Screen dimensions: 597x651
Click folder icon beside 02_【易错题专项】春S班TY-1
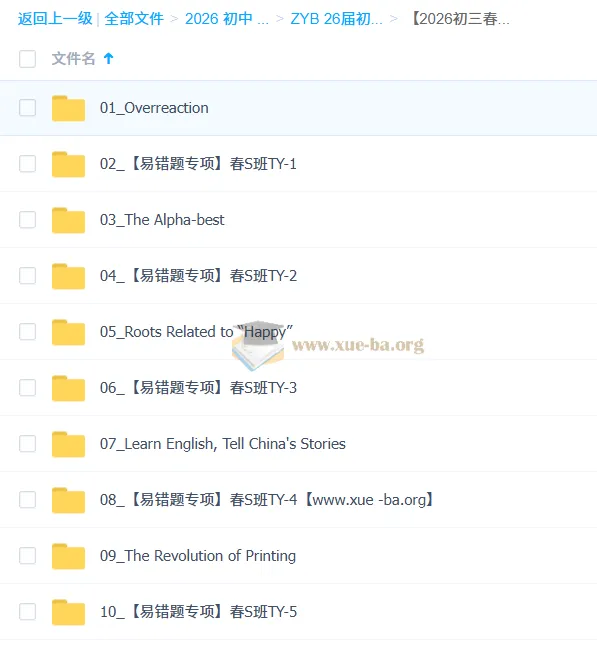(69, 164)
